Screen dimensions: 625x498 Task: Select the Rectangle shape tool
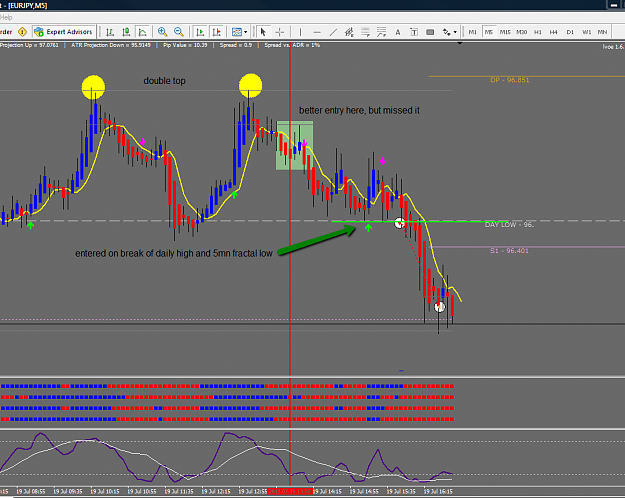tap(430, 32)
